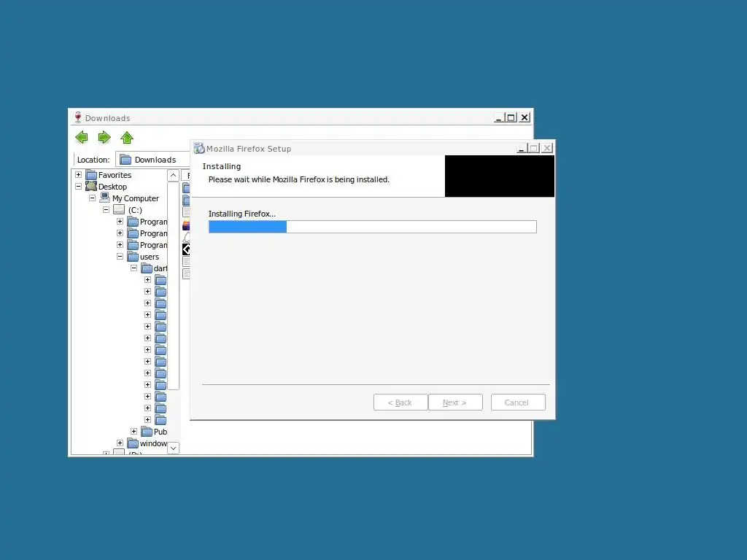Click the 'Installing' heading text
Image resolution: width=747 pixels, height=560 pixels.
(222, 166)
